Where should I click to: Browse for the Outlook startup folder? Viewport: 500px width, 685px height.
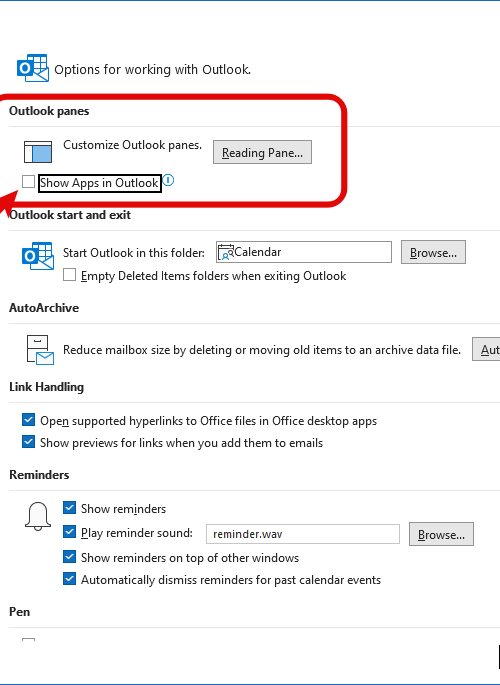(433, 252)
